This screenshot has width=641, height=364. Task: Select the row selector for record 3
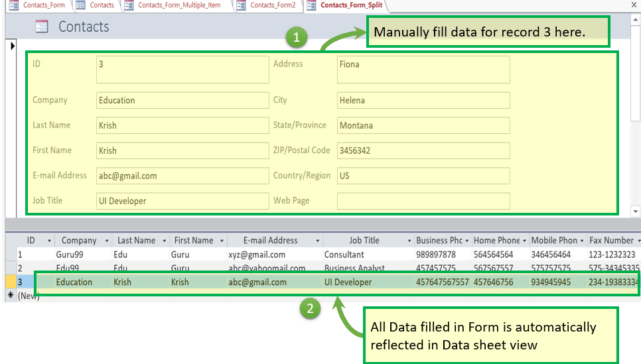[x=11, y=282]
